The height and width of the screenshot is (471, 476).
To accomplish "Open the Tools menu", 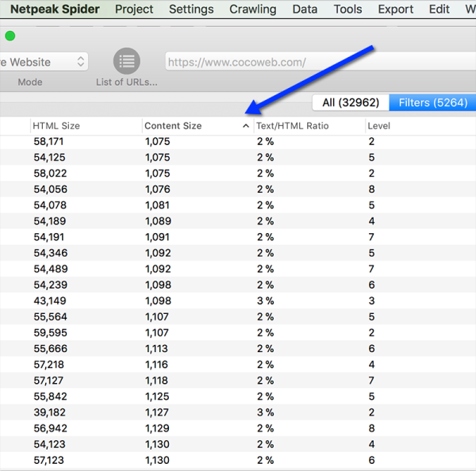I will [347, 10].
